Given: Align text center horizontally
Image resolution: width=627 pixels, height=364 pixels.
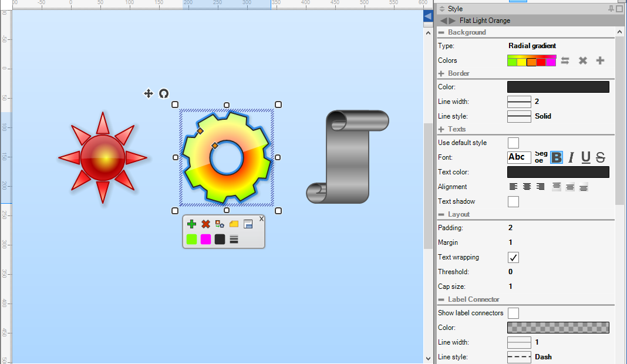Looking at the screenshot, I should 527,186.
